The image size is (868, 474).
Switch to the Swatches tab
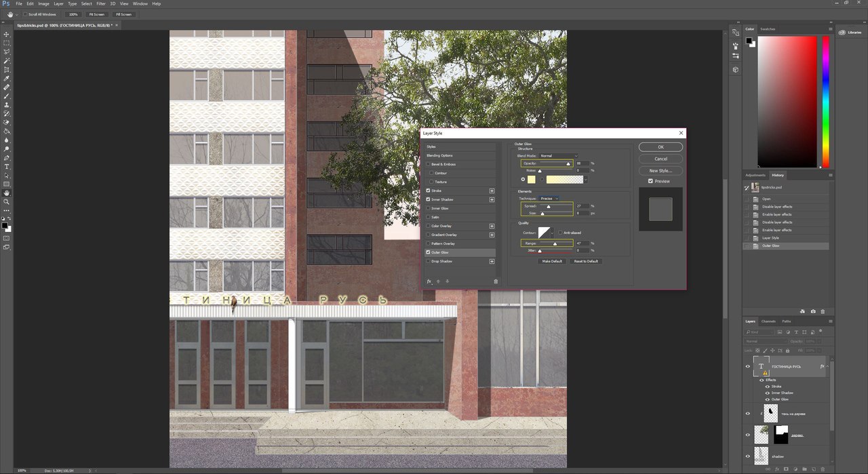click(768, 29)
